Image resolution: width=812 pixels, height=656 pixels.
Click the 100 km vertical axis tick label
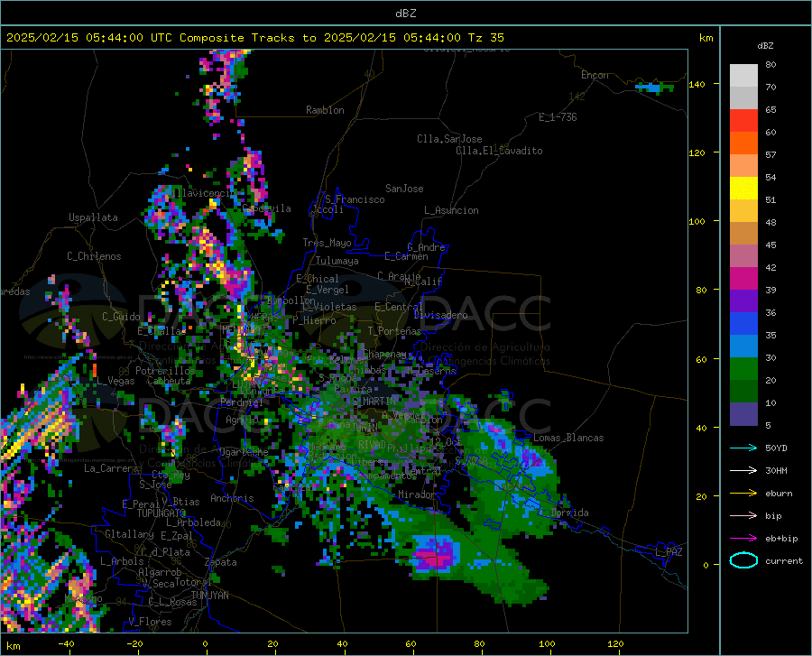click(x=697, y=222)
